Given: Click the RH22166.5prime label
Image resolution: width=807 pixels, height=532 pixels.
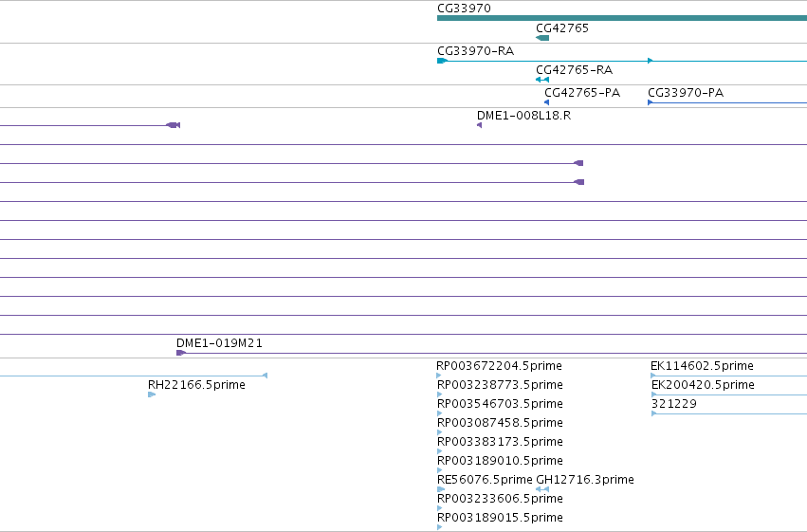Looking at the screenshot, I should pyautogui.click(x=196, y=385).
